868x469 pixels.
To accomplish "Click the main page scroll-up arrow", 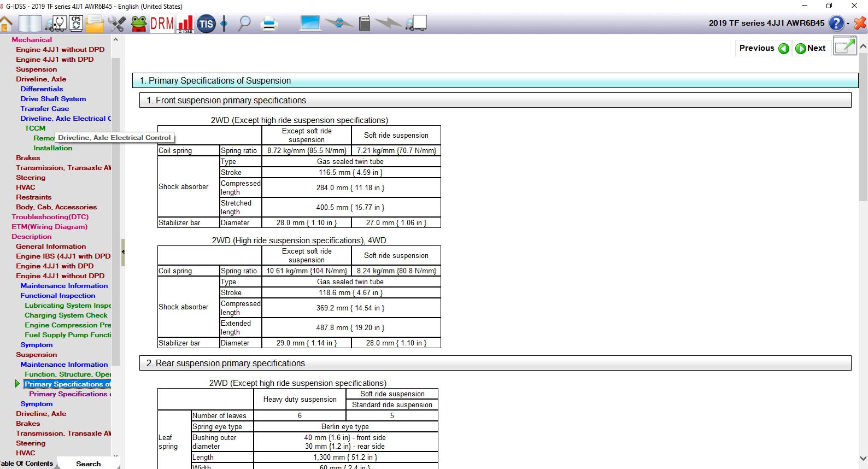I will [x=863, y=46].
